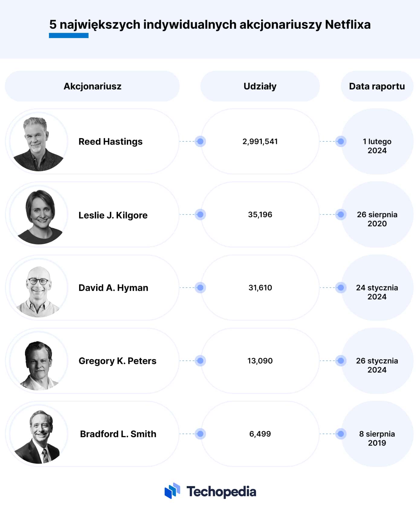420x513 pixels.
Task: Click the Techopedia wordmark text
Action: coord(221,492)
